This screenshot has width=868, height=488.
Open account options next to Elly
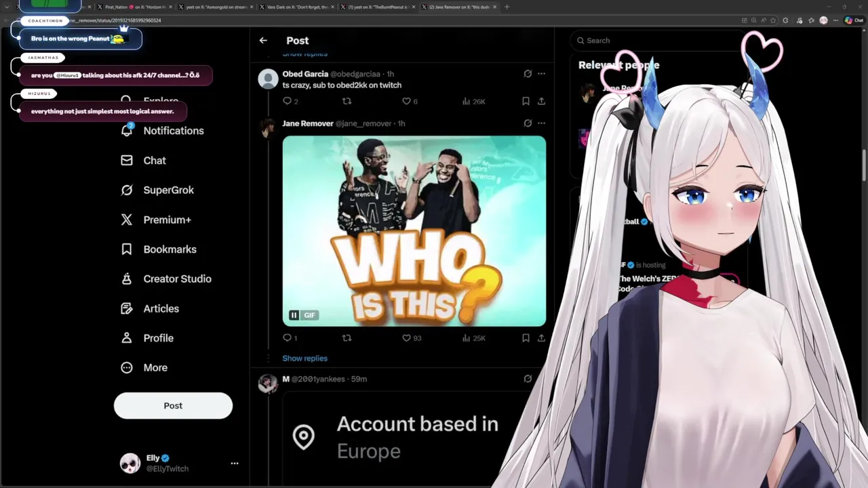point(235,463)
